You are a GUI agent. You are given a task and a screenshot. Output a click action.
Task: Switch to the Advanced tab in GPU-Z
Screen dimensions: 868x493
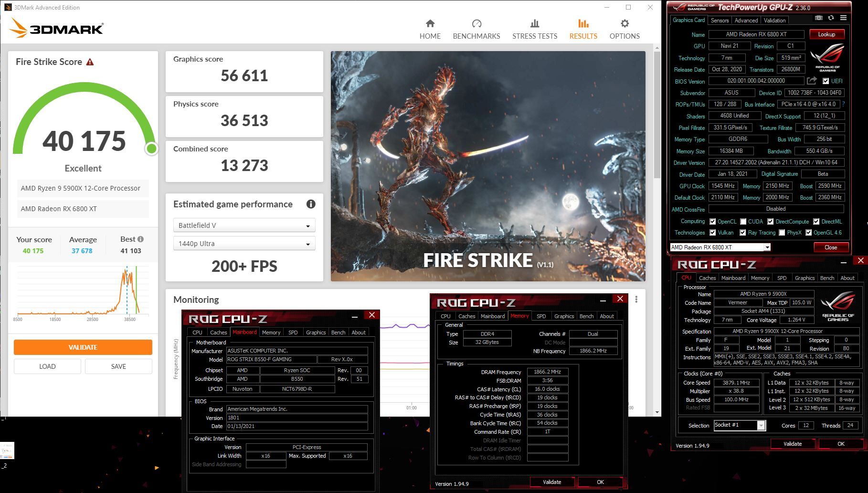tap(746, 21)
